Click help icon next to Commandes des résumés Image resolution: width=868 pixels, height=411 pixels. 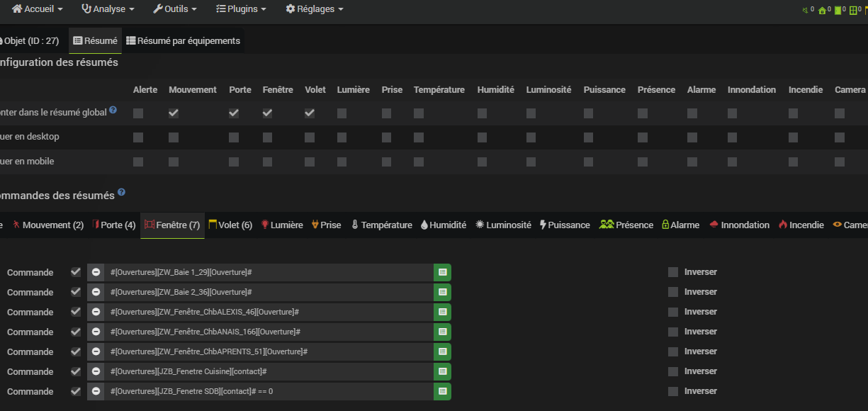pos(121,193)
